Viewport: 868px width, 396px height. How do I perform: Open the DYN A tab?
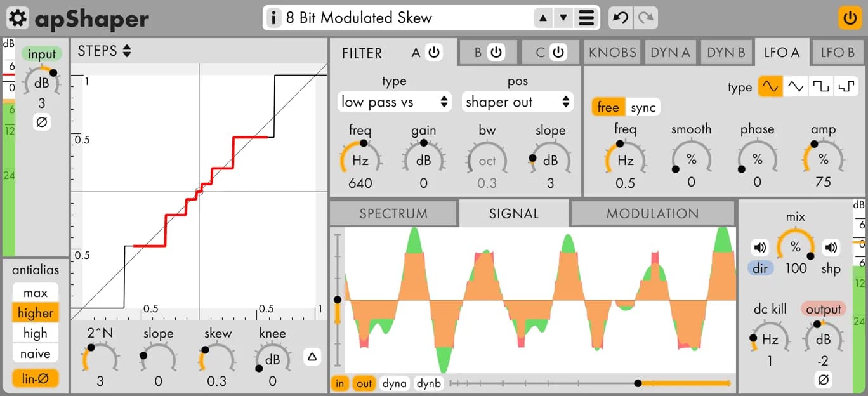click(670, 53)
